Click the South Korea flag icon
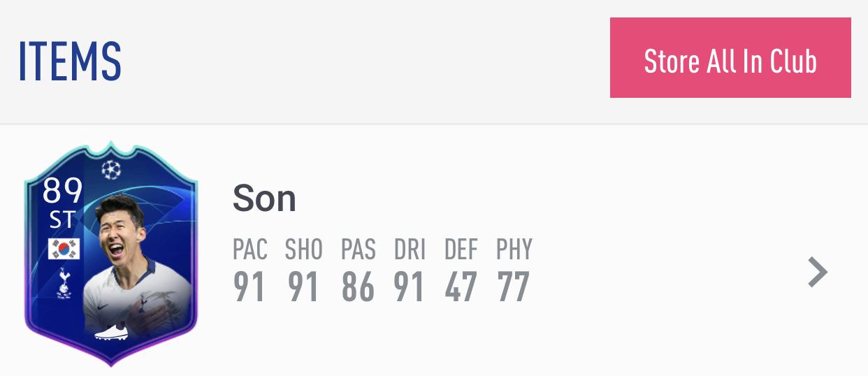The image size is (868, 376). (64, 249)
